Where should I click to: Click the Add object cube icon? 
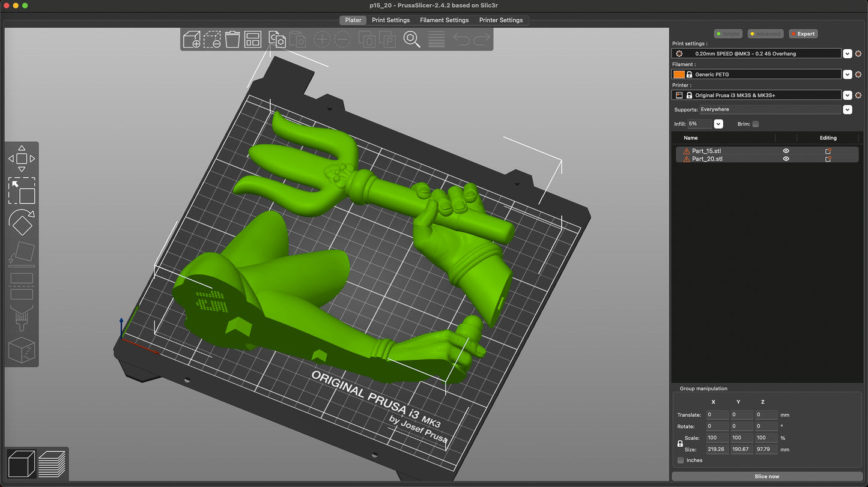point(192,40)
